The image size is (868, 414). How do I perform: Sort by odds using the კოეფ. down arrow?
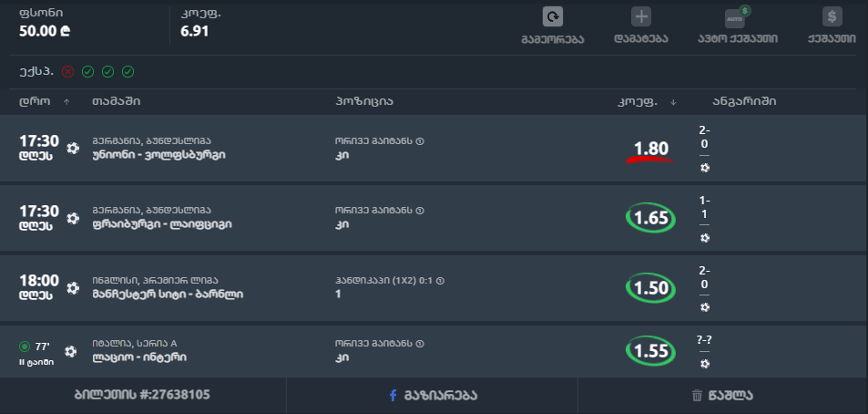coord(673,101)
